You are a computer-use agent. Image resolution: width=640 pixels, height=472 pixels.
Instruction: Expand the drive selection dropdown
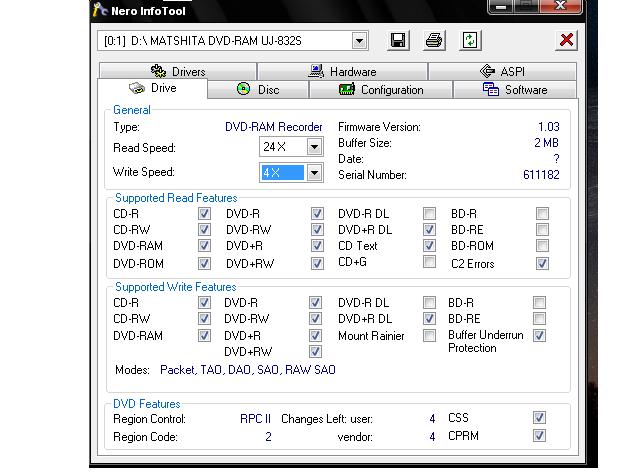click(x=359, y=41)
